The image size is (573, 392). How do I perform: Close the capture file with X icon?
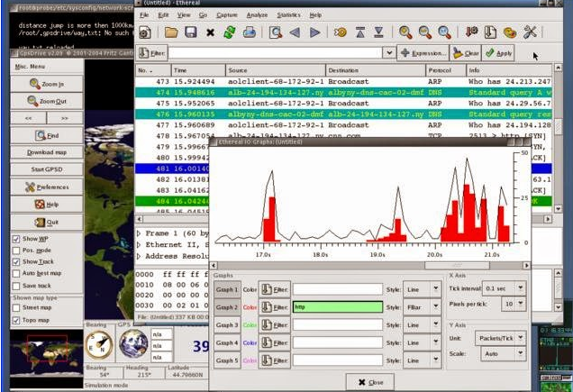(x=210, y=32)
